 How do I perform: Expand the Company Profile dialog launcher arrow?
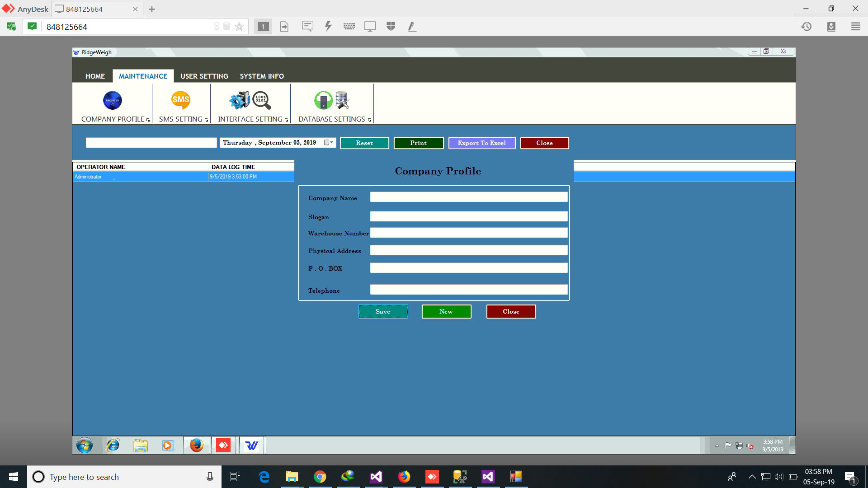click(x=148, y=120)
